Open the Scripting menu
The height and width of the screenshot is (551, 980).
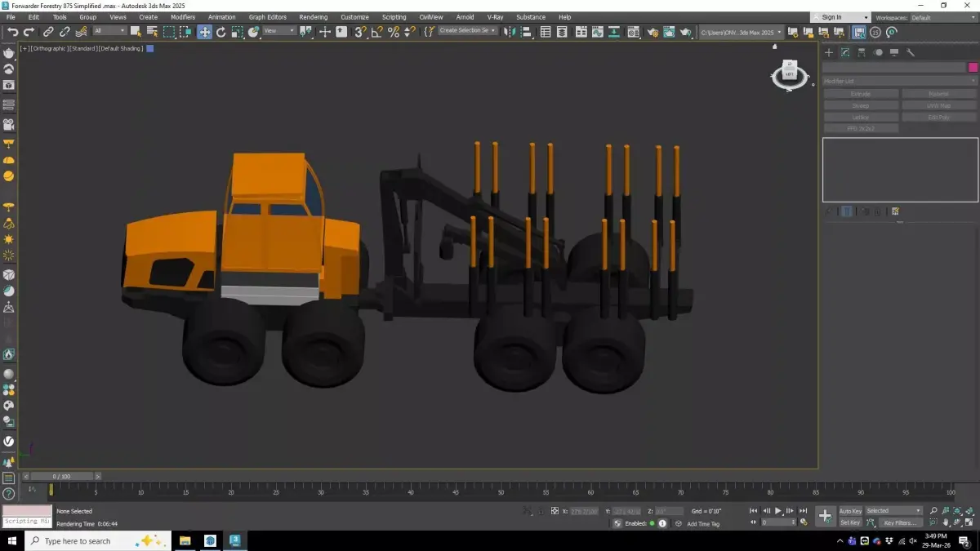(x=394, y=17)
